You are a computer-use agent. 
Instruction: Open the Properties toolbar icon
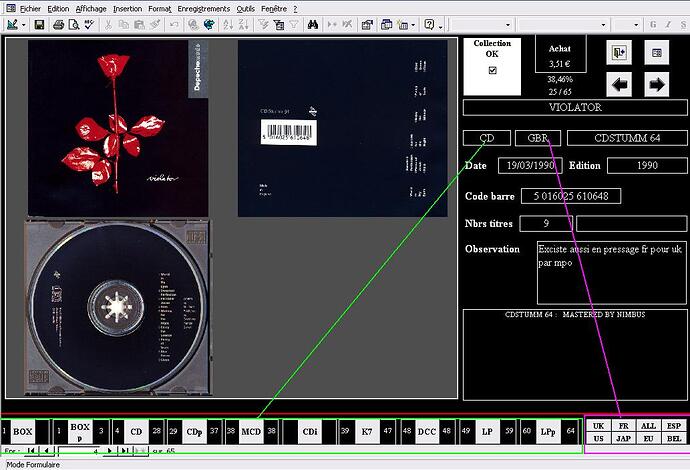tap(367, 25)
